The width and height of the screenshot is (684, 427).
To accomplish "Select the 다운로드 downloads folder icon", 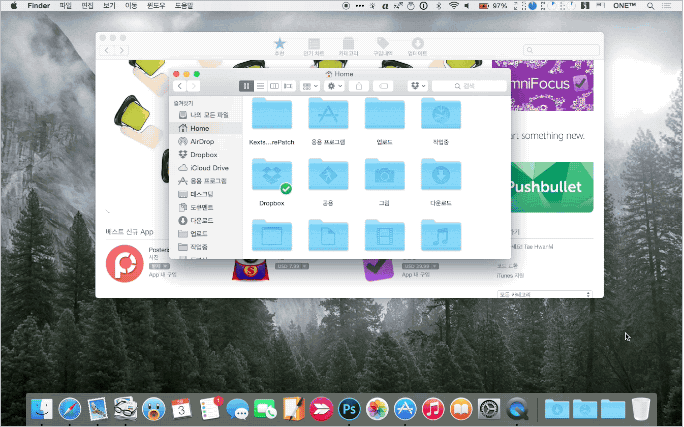I will (441, 174).
